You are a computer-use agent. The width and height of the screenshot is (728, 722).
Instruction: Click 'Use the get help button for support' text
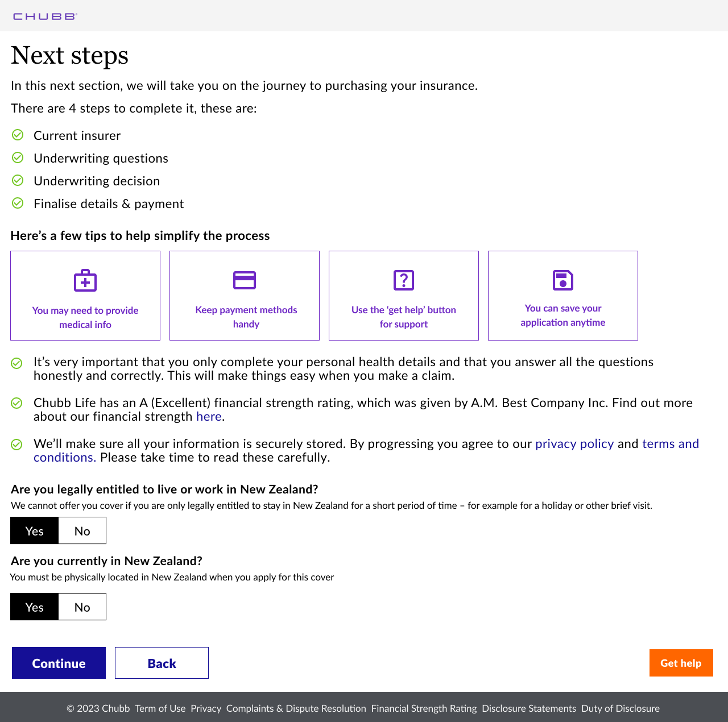(404, 317)
